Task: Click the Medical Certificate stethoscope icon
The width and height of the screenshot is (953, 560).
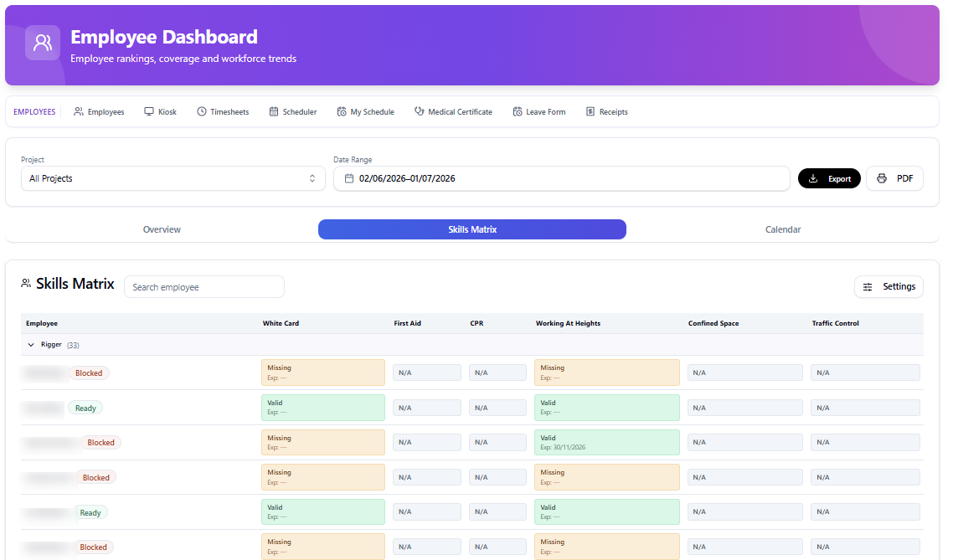Action: [420, 111]
